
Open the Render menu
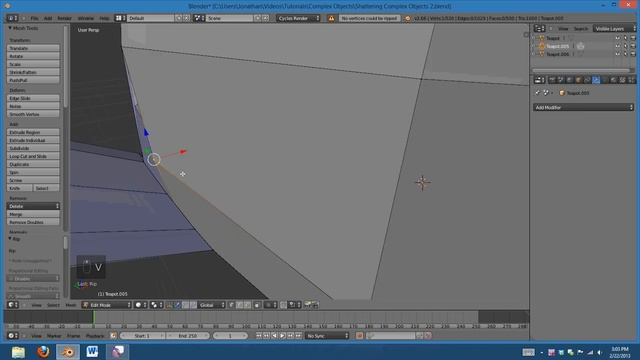[x=64, y=18]
